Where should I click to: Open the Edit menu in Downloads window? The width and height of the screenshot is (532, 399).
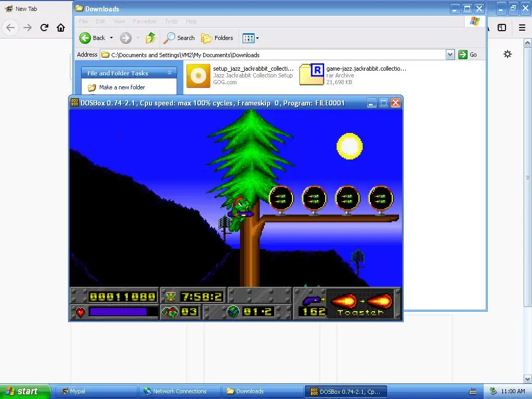(100, 21)
